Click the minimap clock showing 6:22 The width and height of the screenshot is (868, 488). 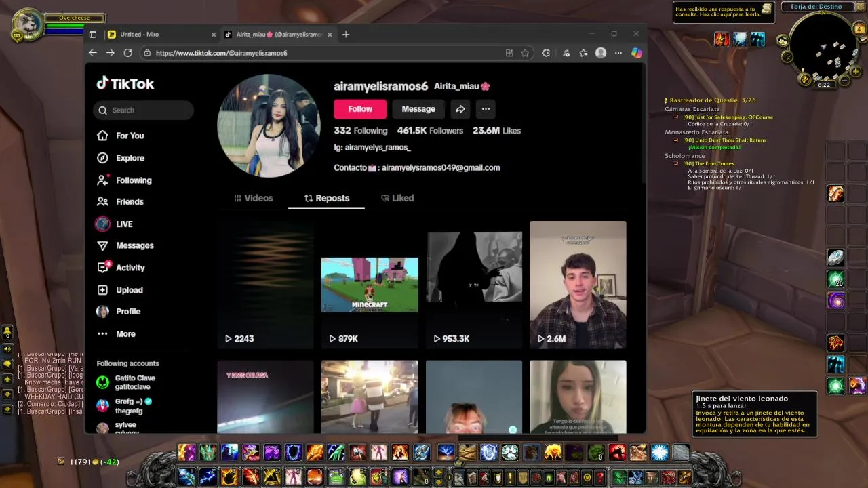(x=824, y=85)
